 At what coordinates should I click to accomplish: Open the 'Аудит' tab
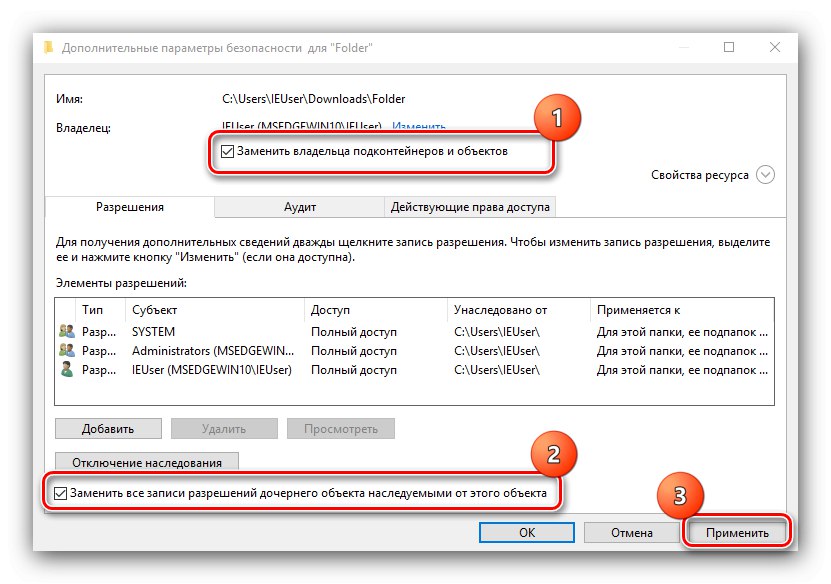coord(299,207)
